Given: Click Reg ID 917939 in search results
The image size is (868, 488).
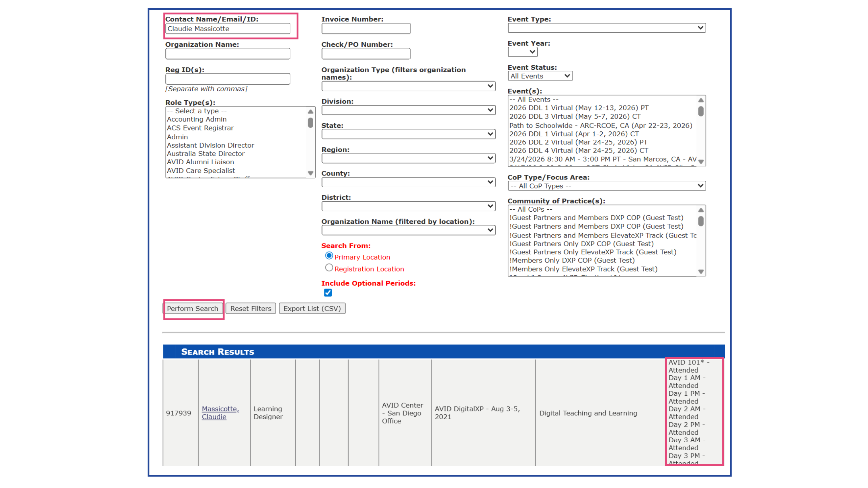Looking at the screenshot, I should point(178,413).
